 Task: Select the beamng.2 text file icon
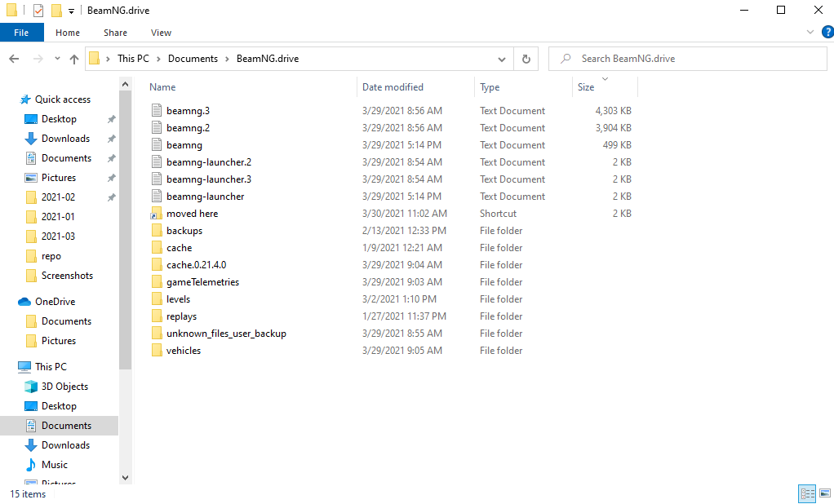pos(157,127)
